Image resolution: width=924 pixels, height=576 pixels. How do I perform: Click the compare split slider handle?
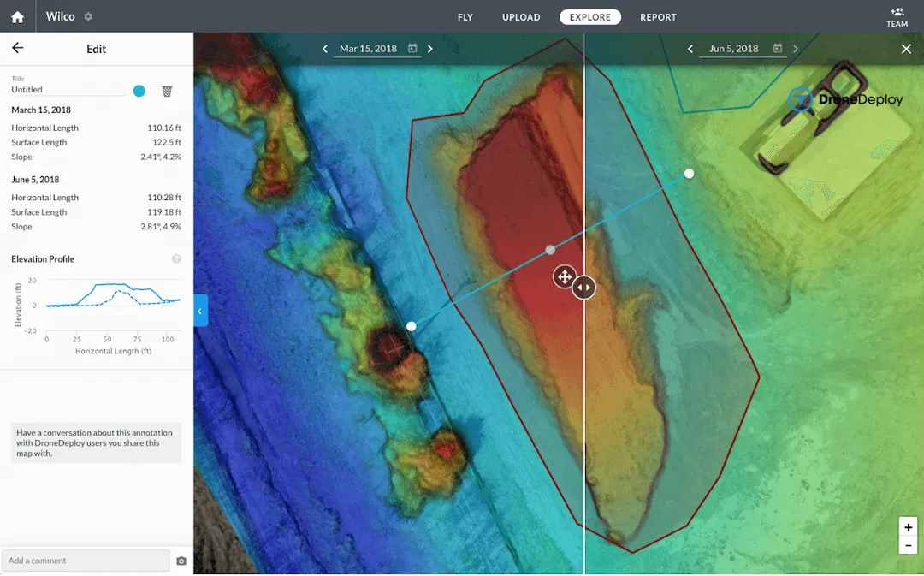point(583,287)
